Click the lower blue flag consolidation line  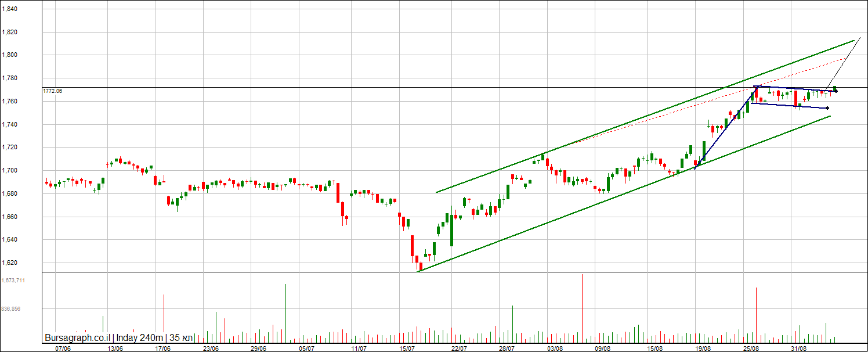click(789, 106)
